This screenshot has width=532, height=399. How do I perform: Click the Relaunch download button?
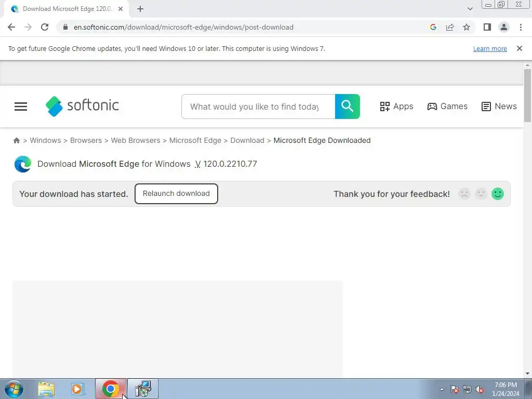[176, 194]
